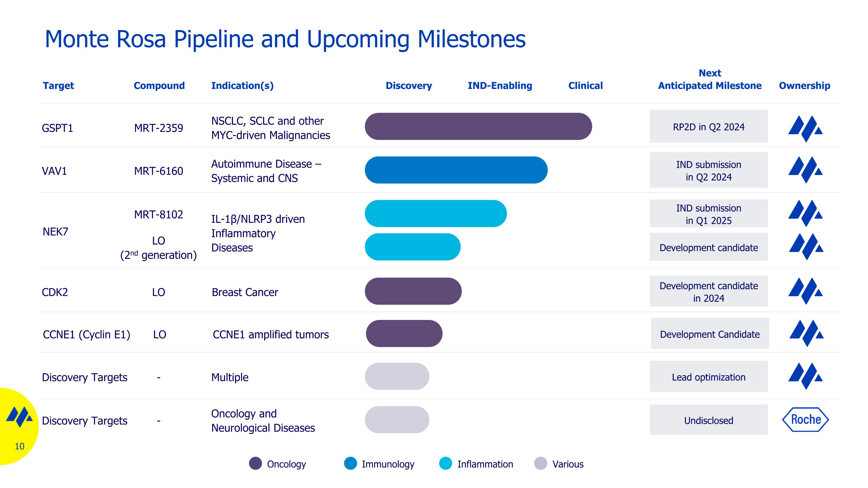Click the slide page number 10
This screenshot has width=868, height=488.
click(20, 446)
